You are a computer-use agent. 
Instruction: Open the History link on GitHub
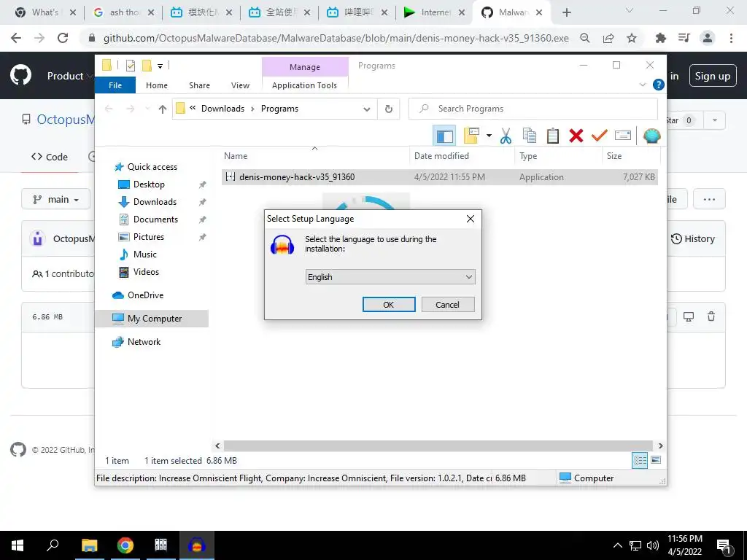coord(693,239)
